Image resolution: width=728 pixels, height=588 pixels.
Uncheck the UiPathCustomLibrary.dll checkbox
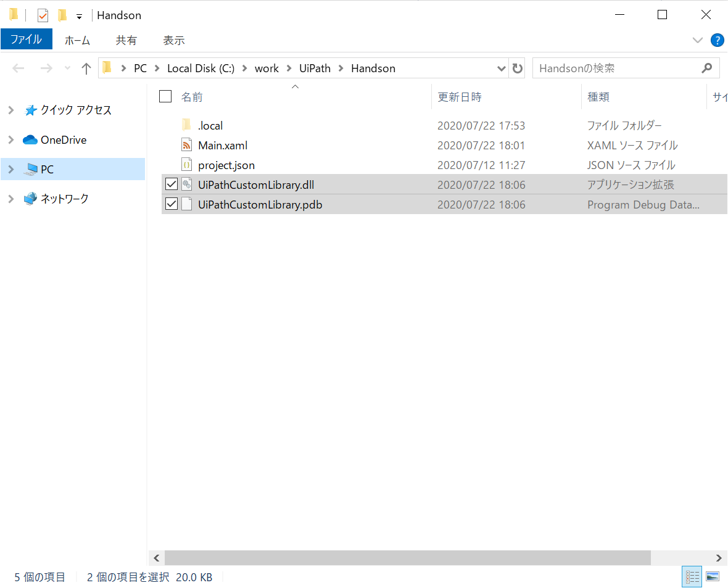(172, 184)
